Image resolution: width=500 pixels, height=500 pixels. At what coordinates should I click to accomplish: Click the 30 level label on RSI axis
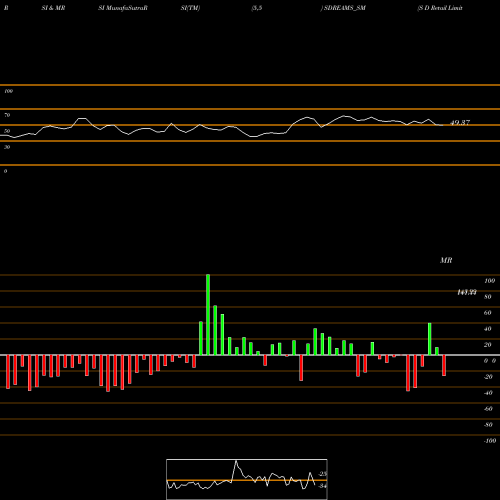(x=7, y=147)
